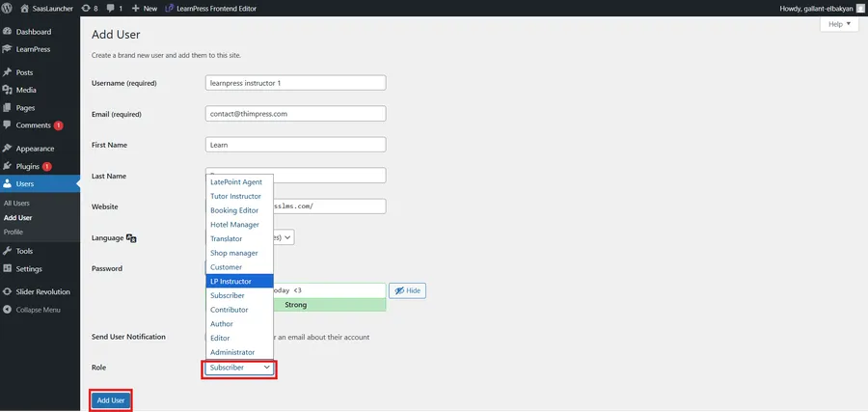Open the Profile submenu link
868x412 pixels.
click(14, 232)
